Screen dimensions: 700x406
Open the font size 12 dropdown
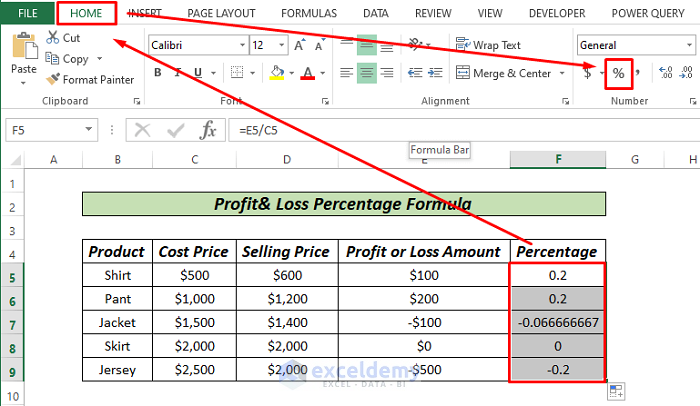tap(282, 45)
